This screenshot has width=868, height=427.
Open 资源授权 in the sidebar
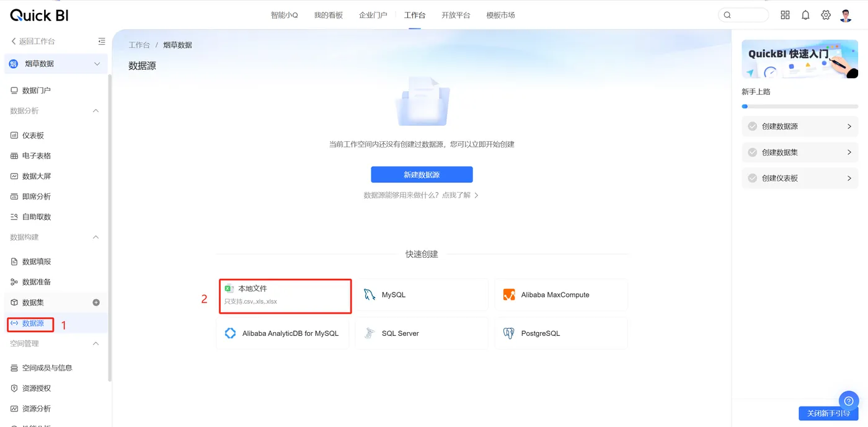click(x=37, y=388)
